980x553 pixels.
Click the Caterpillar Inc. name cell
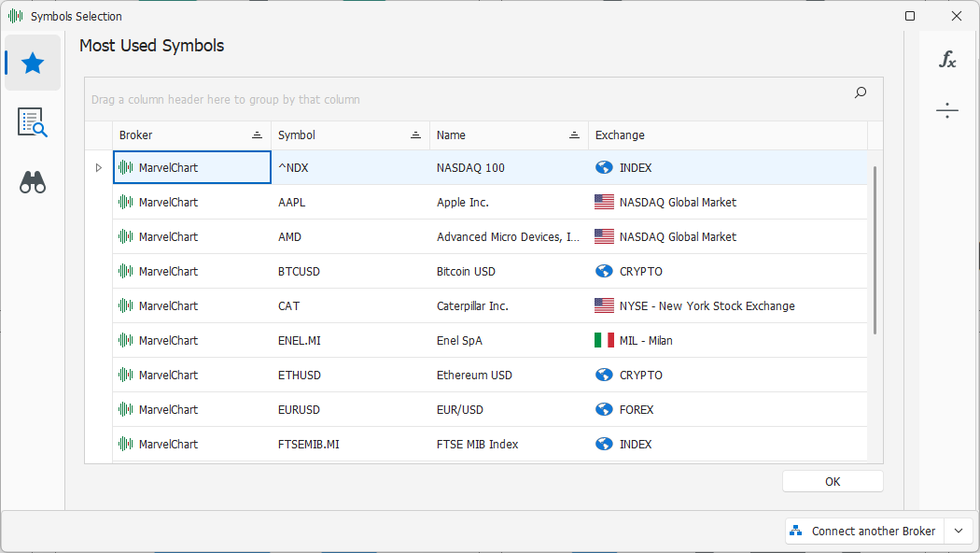click(x=510, y=305)
